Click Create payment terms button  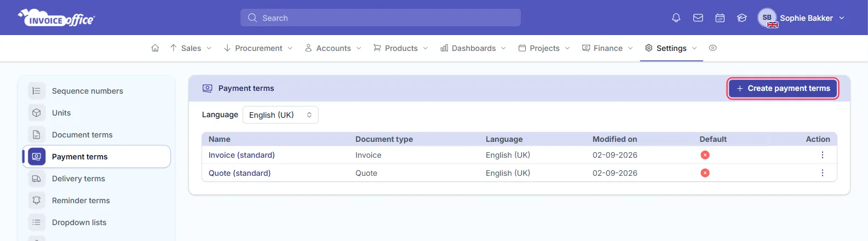point(783,88)
